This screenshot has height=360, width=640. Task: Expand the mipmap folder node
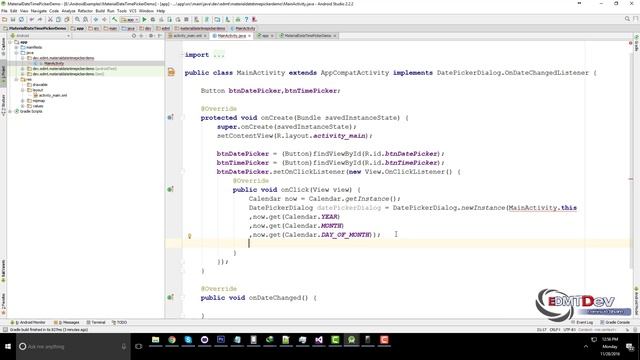23,100
